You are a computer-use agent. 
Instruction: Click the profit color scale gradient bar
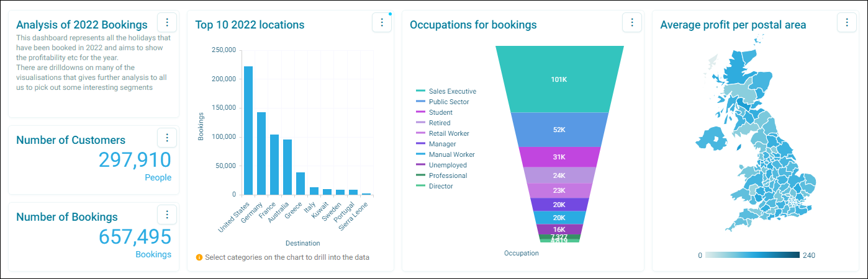click(753, 255)
